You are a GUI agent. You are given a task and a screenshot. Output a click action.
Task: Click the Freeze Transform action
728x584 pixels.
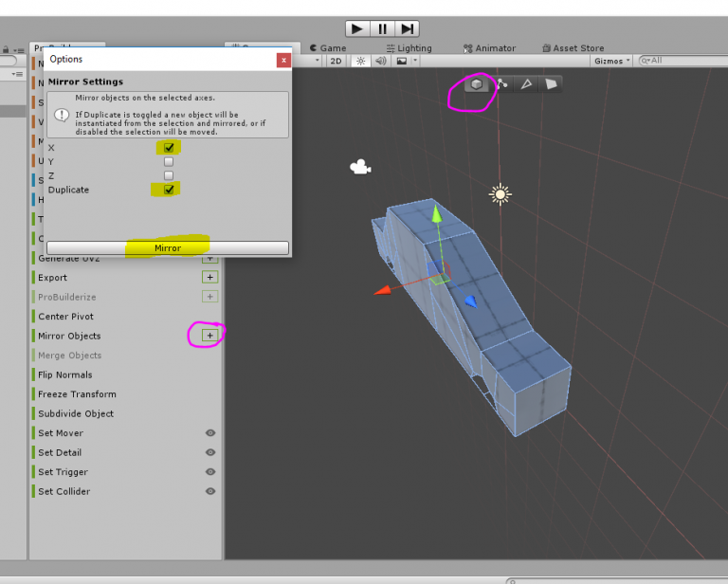click(77, 394)
